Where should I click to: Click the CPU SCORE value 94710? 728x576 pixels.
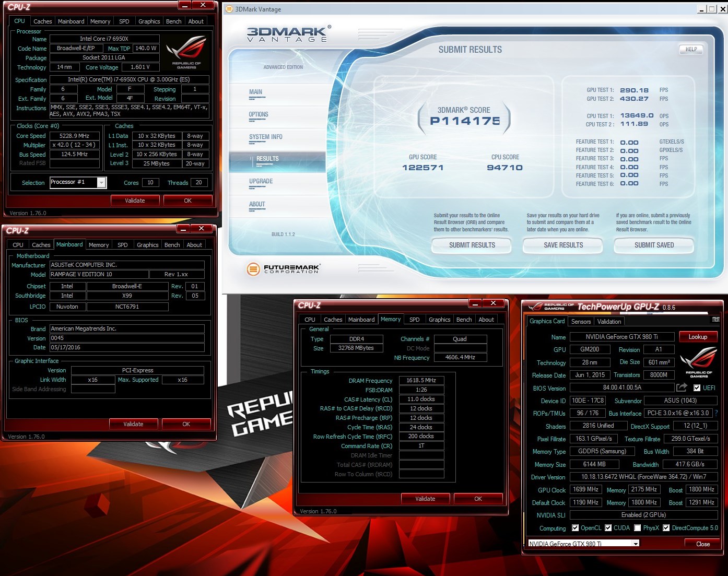[x=504, y=168]
